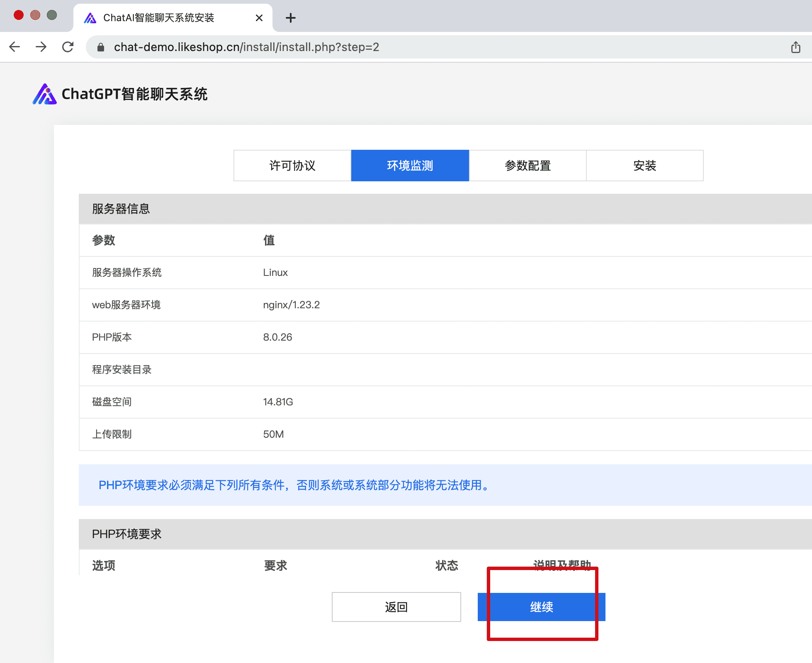Click the 50M upload limit value
The image size is (812, 663).
[274, 434]
